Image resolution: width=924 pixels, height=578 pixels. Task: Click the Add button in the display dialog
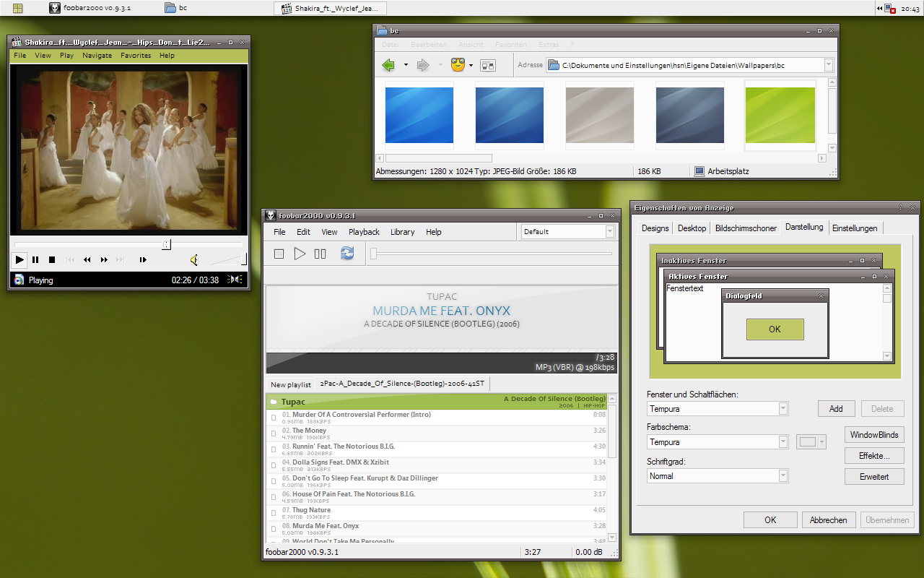pyautogui.click(x=836, y=409)
